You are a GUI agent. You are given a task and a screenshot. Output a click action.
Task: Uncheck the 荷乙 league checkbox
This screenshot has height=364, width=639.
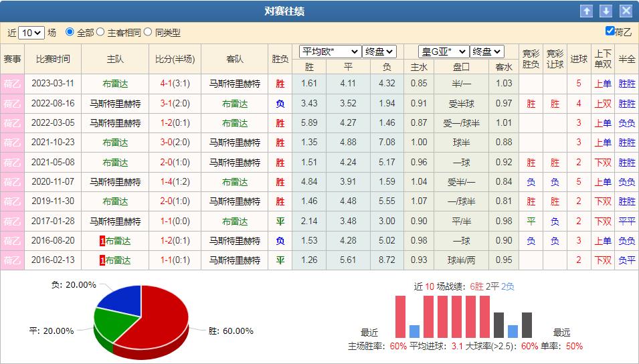point(610,31)
